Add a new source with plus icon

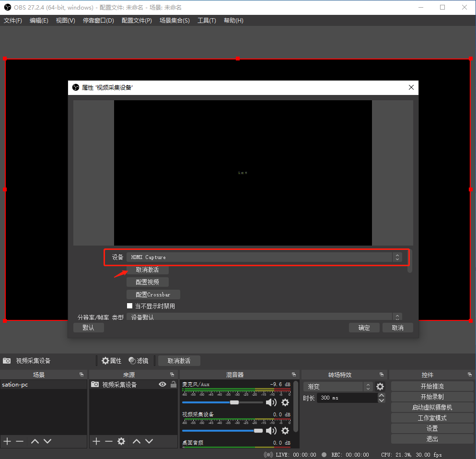(x=96, y=441)
